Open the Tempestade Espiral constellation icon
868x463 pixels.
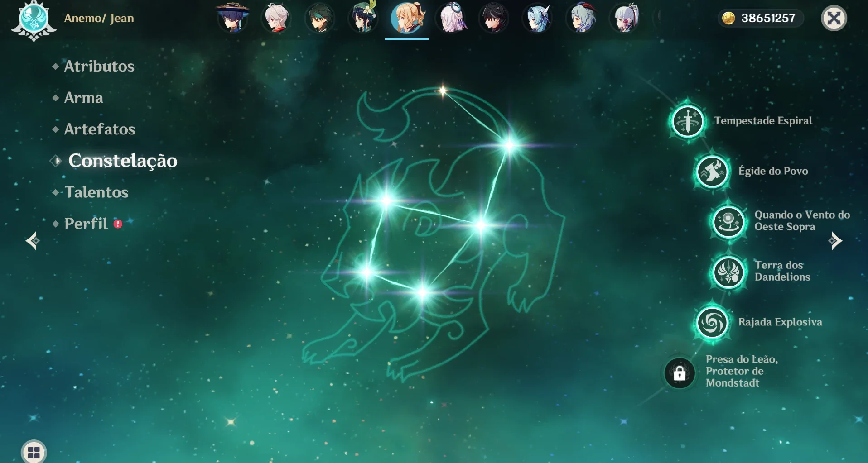pos(688,121)
